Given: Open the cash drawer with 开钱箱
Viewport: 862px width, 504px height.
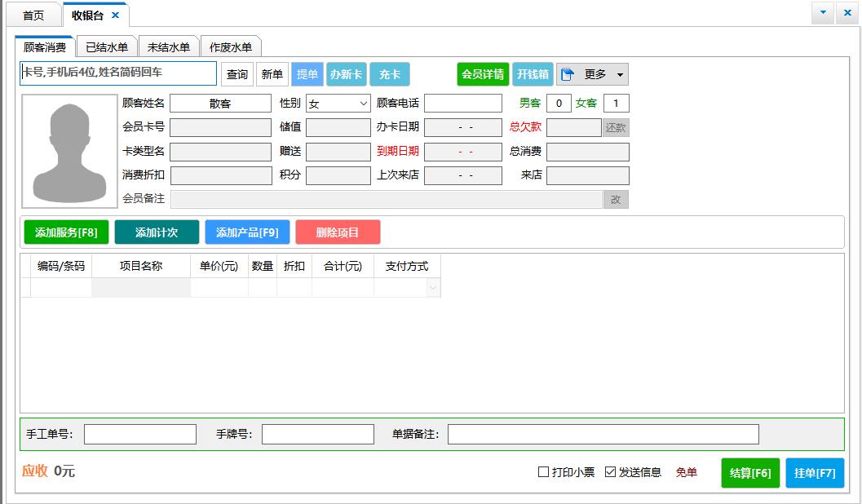Looking at the screenshot, I should (x=531, y=74).
